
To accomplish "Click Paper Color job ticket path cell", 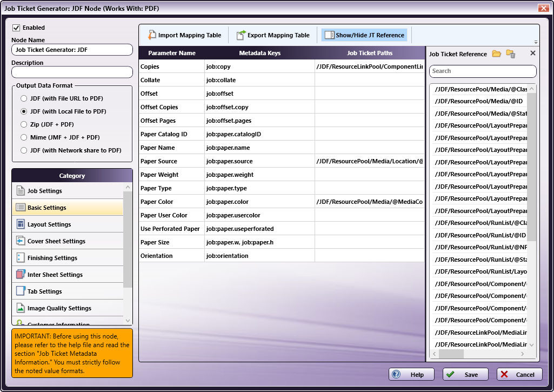I will (370, 202).
